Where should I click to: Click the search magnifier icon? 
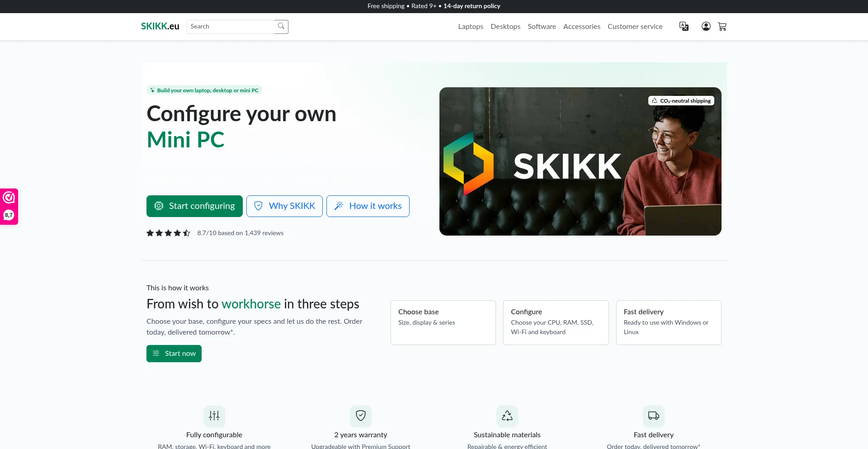point(281,26)
